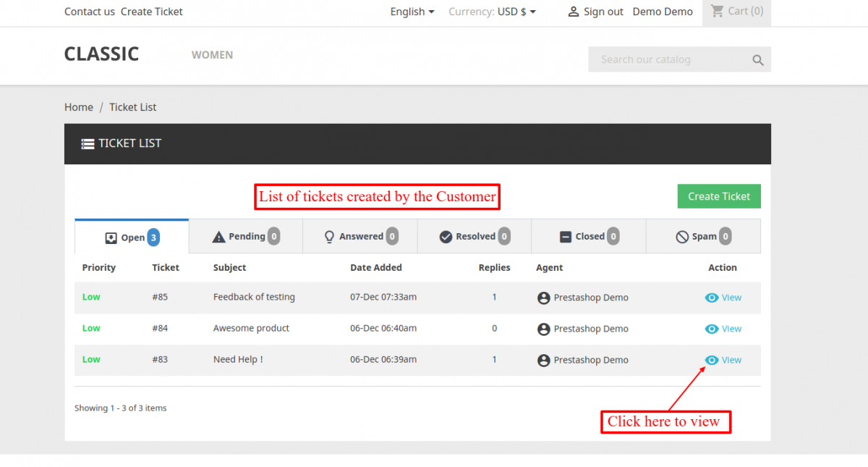Click the ticket list icon in the header
Viewport: 868px width, 467px height.
(87, 143)
